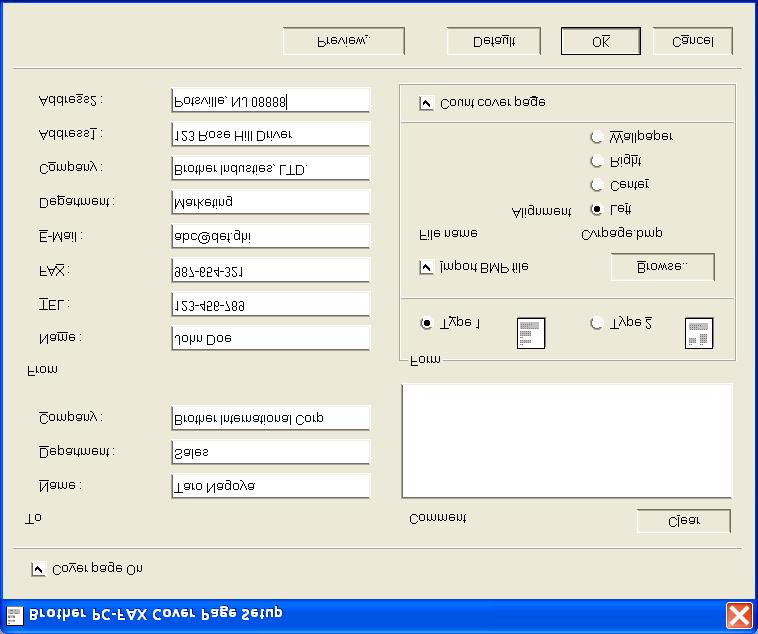Click the Default button
758x634 pixels.
tap(494, 41)
